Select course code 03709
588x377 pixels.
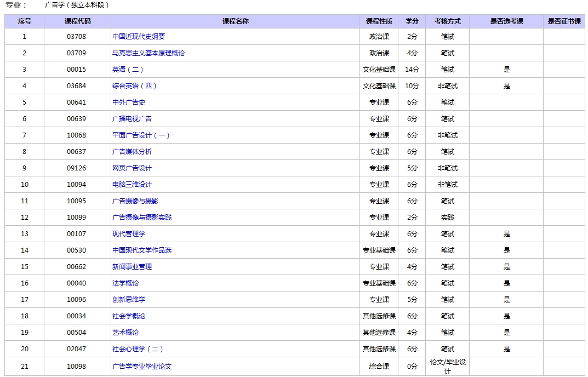tap(77, 53)
